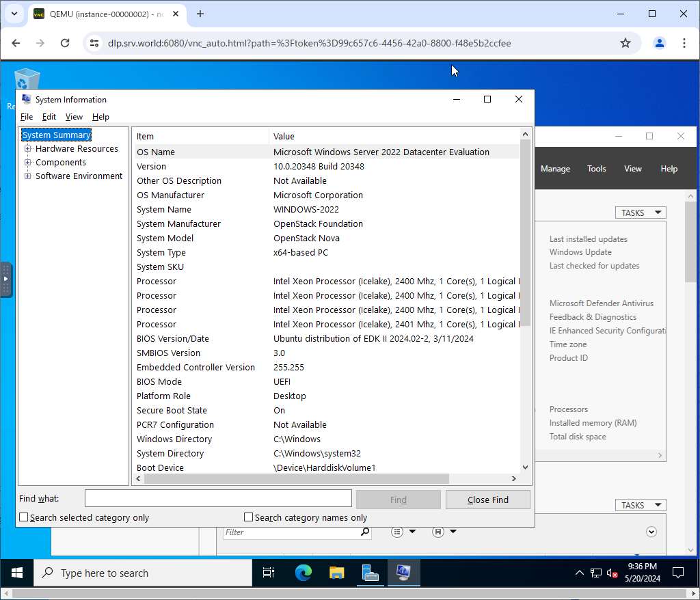Open the Chrome three-dot menu
700x600 pixels.
click(x=684, y=43)
